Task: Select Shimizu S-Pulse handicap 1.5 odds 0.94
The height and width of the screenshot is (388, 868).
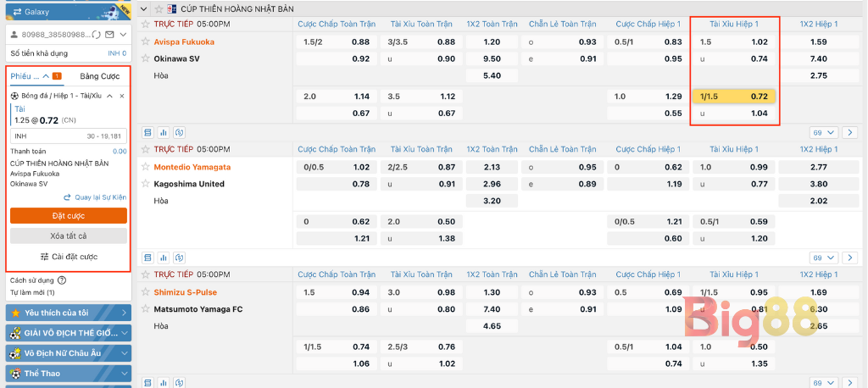Action: pos(337,292)
